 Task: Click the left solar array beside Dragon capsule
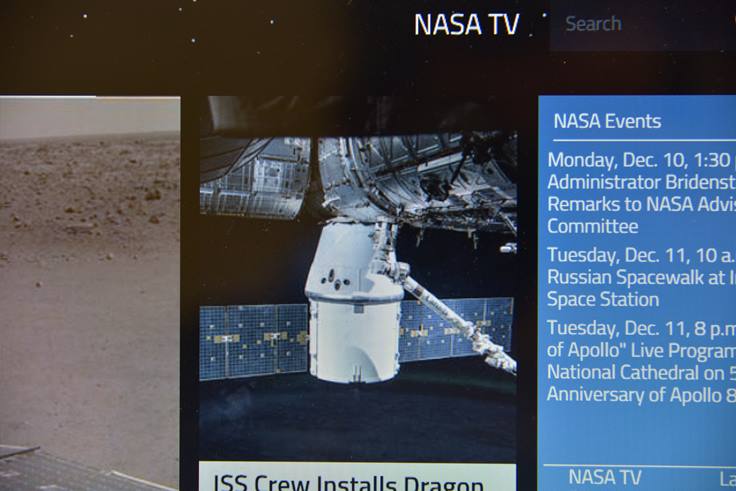pyautogui.click(x=252, y=341)
